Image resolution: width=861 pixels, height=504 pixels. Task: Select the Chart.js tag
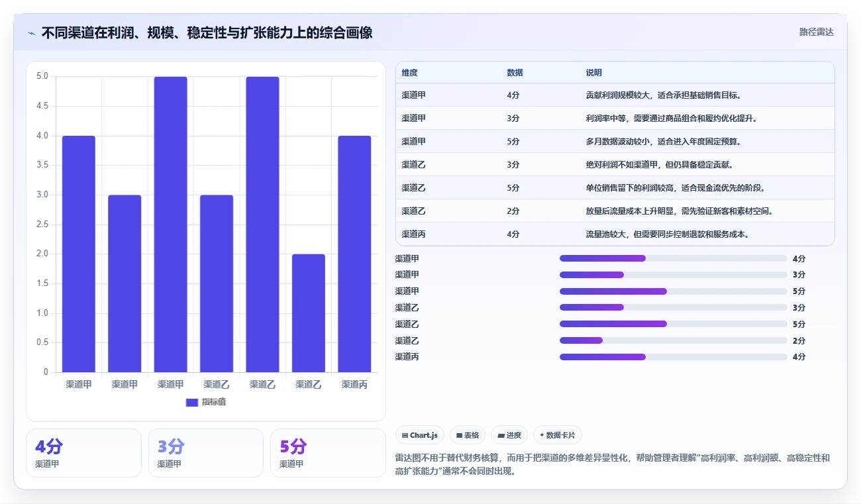[420, 435]
